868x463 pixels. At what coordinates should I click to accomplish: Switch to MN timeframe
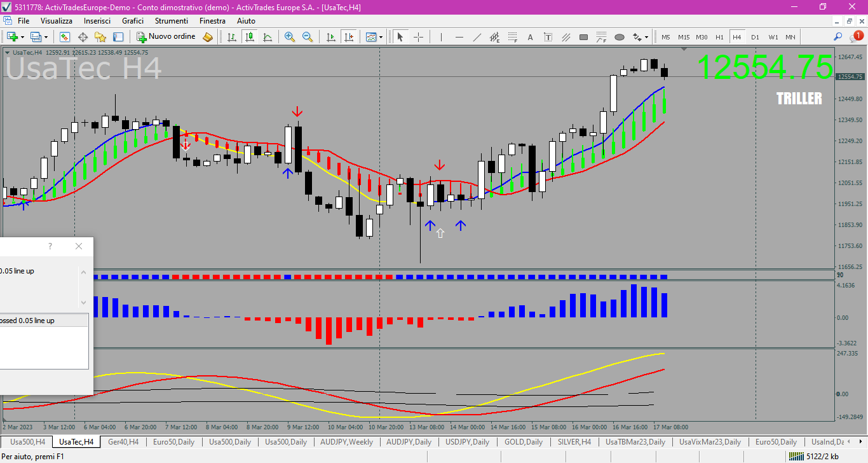(x=790, y=37)
